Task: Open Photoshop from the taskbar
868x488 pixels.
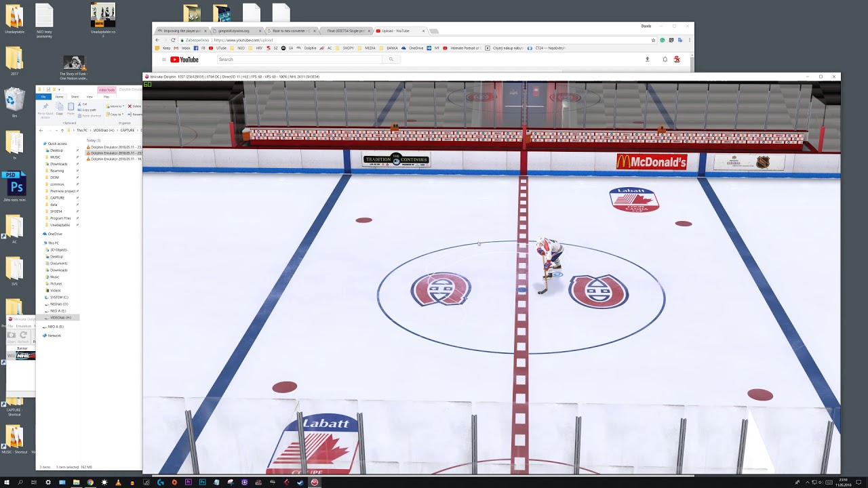Action: pos(202,482)
